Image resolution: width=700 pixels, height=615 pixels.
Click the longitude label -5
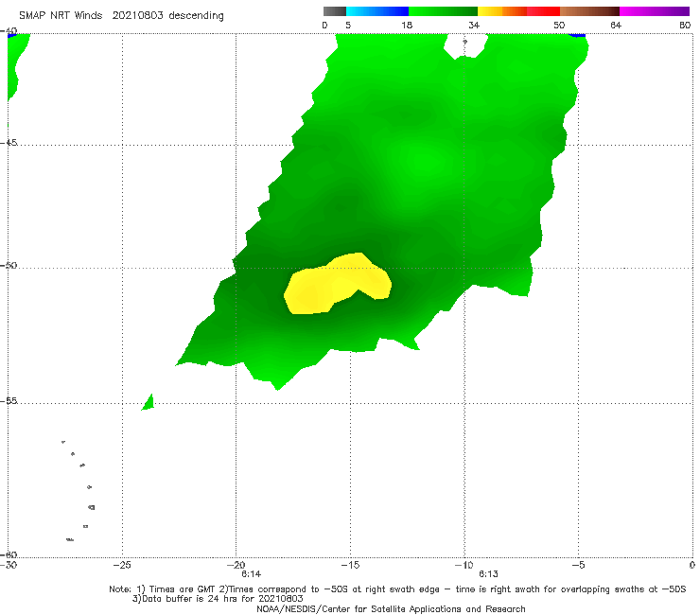pos(578,565)
